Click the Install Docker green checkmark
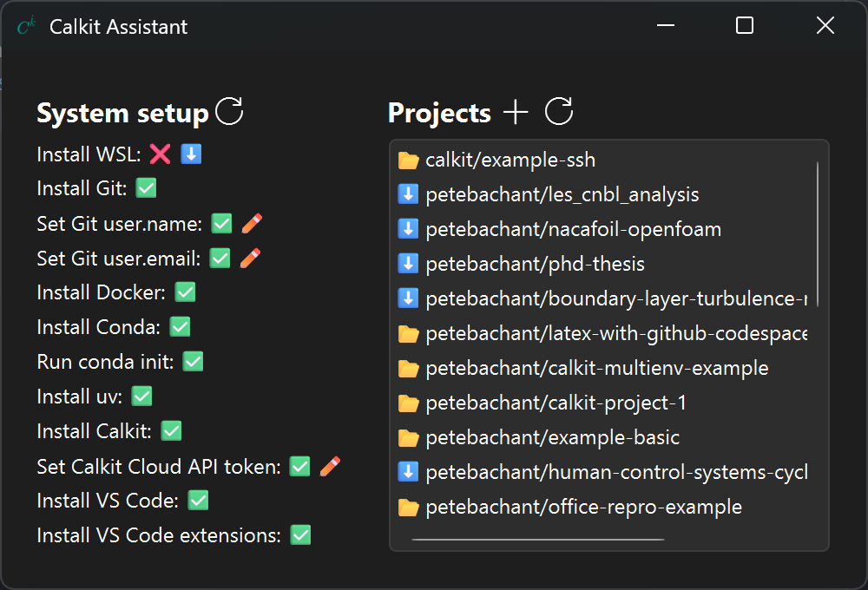The width and height of the screenshot is (868, 590). pyautogui.click(x=185, y=292)
